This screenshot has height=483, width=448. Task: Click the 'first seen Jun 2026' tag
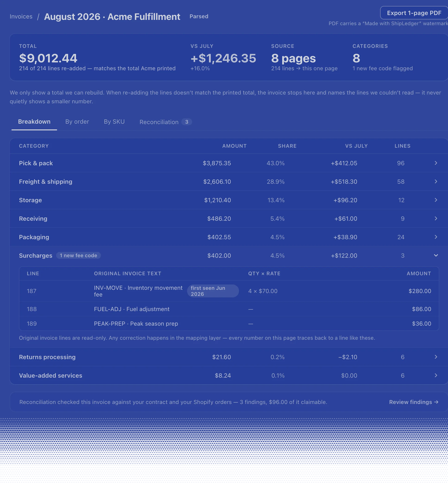coord(213,291)
